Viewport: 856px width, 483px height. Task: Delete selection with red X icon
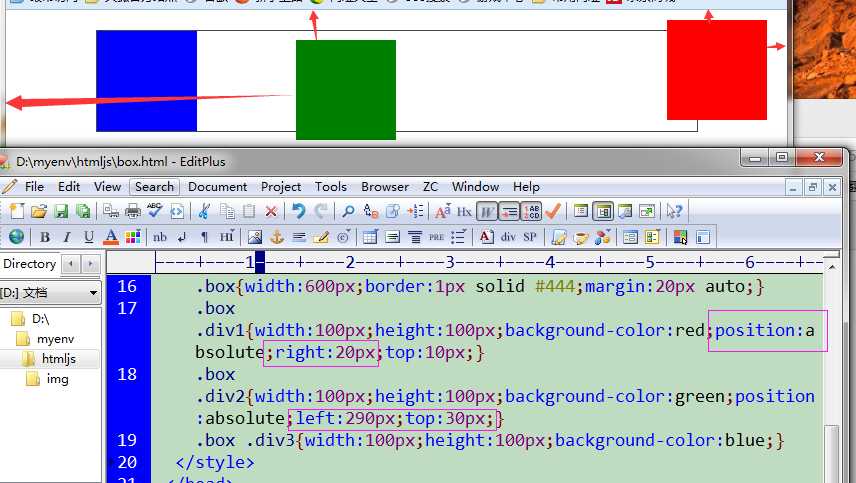[x=271, y=211]
